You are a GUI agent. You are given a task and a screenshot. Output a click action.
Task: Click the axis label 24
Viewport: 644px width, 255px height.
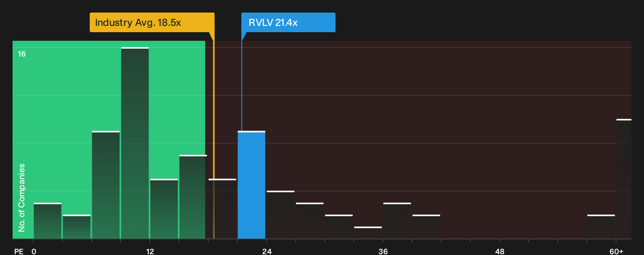267,251
